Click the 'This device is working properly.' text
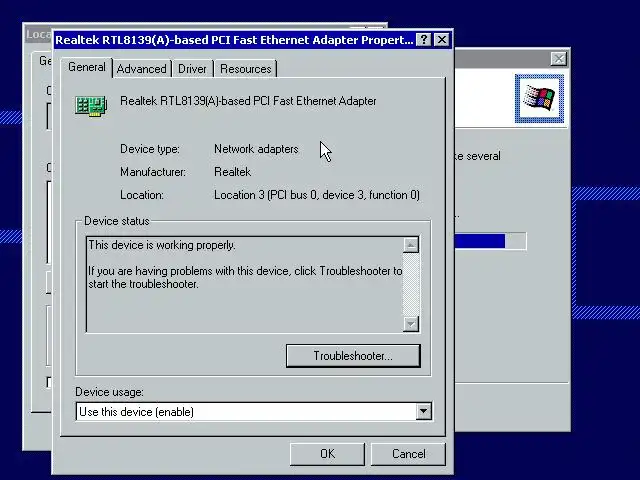This screenshot has height=480, width=640. (162, 245)
